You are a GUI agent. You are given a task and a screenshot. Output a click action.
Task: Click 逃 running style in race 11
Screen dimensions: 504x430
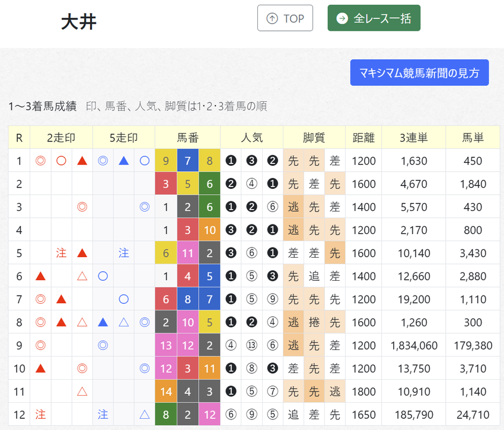335,392
